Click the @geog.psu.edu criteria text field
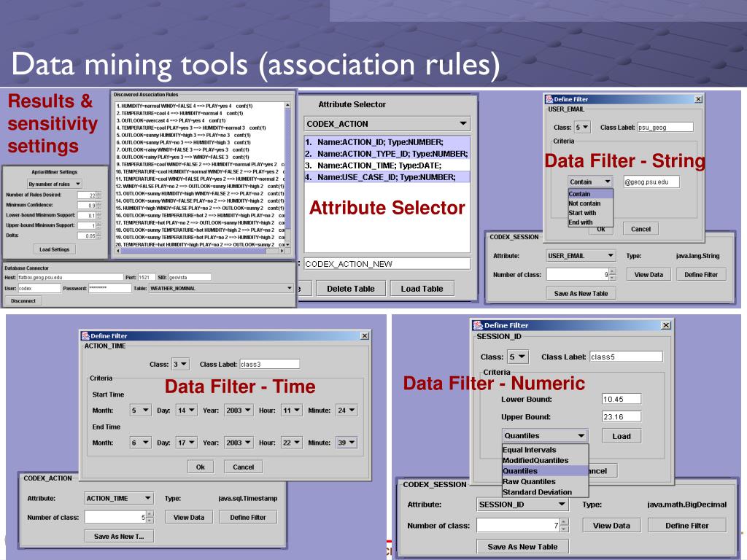 point(651,182)
